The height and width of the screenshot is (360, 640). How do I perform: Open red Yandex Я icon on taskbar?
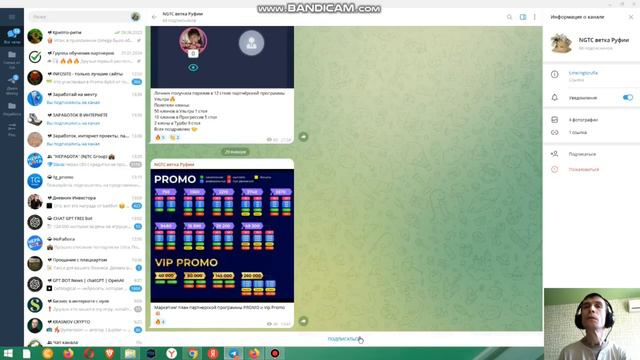(x=213, y=353)
